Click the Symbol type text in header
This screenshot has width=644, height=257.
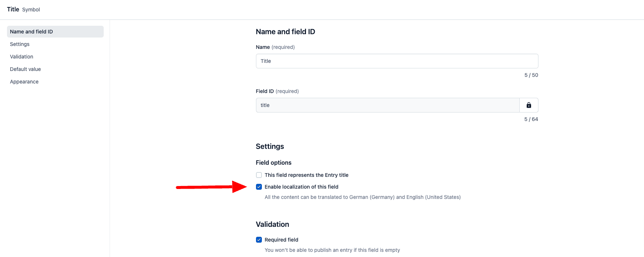pos(31,10)
